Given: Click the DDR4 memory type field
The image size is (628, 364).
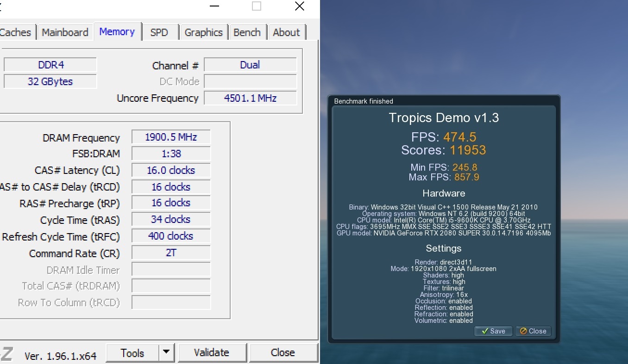Looking at the screenshot, I should pos(50,65).
